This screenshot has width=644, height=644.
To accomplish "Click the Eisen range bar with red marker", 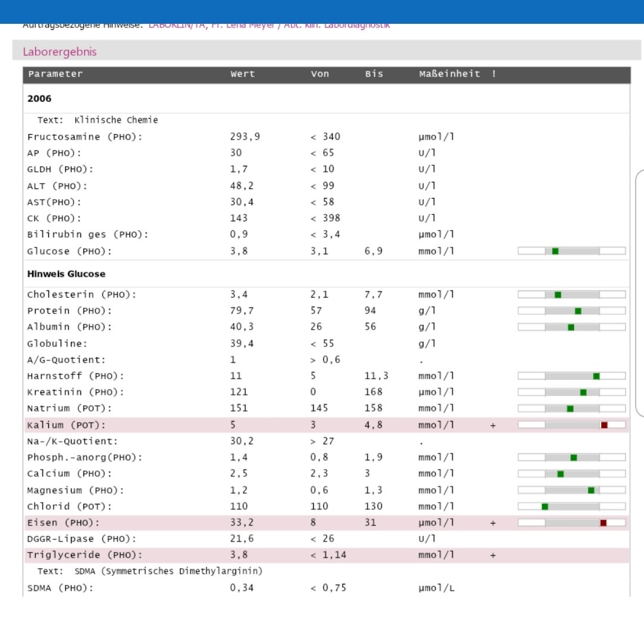I will [x=572, y=522].
